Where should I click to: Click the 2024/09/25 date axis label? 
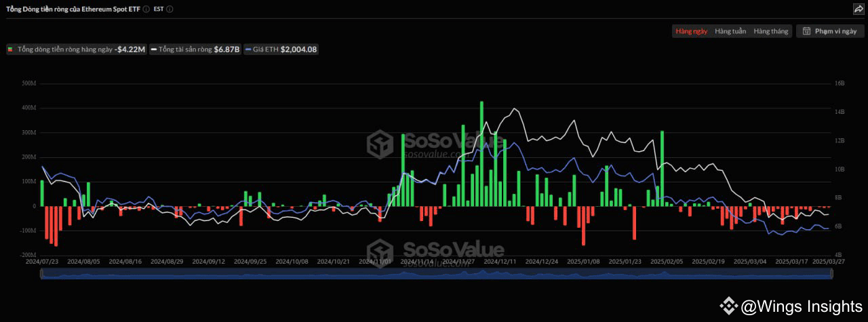click(x=250, y=261)
